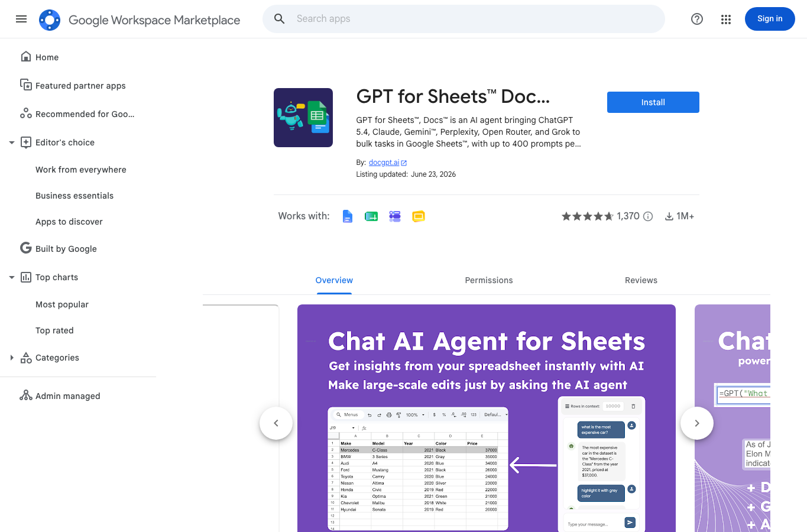The image size is (807, 532).
Task: Open the Google apps grid
Action: (726, 20)
